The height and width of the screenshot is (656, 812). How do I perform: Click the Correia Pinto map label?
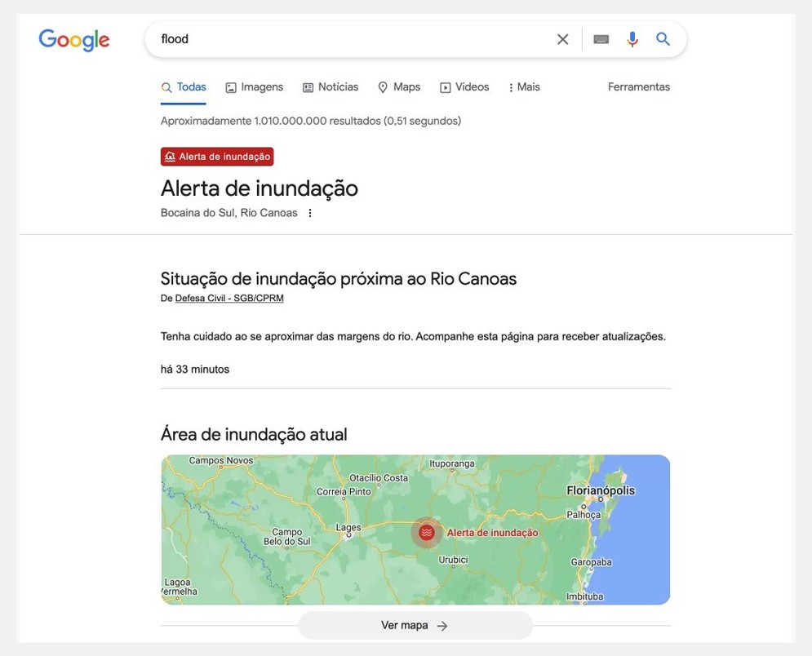(344, 491)
